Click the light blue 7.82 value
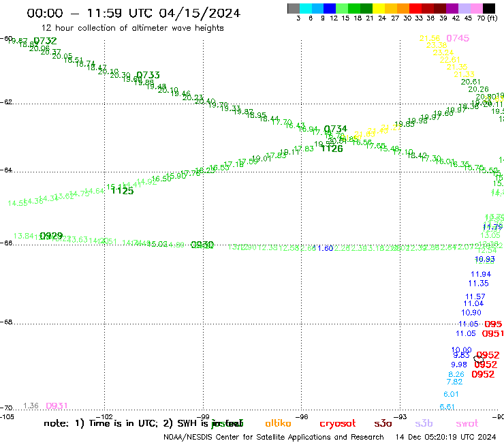The image size is (504, 443). (x=454, y=382)
